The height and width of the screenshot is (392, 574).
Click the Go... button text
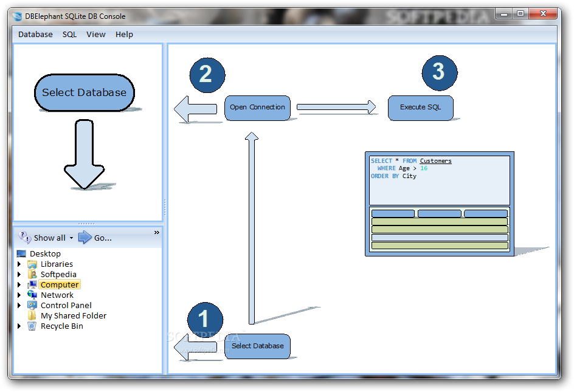coord(103,238)
